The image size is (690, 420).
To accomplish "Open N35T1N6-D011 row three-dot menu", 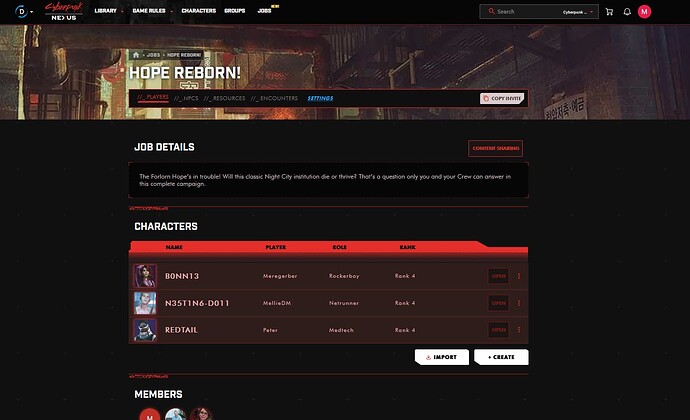I will click(519, 303).
